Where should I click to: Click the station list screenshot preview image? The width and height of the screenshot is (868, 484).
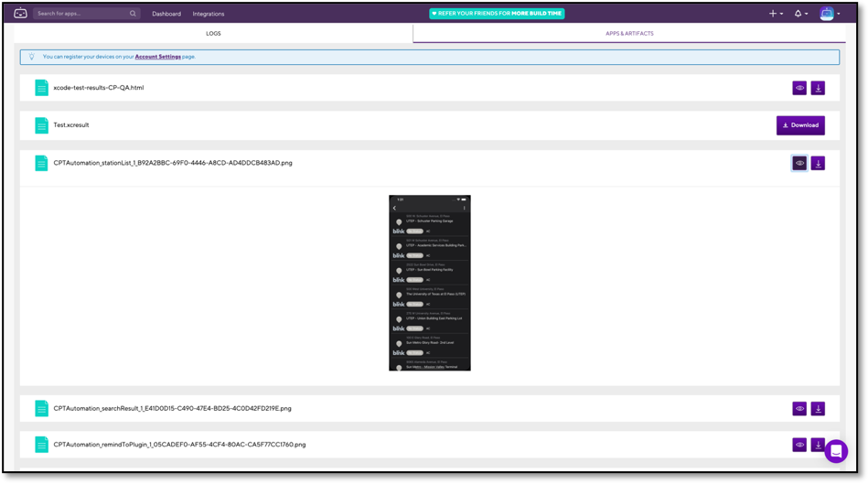point(429,283)
